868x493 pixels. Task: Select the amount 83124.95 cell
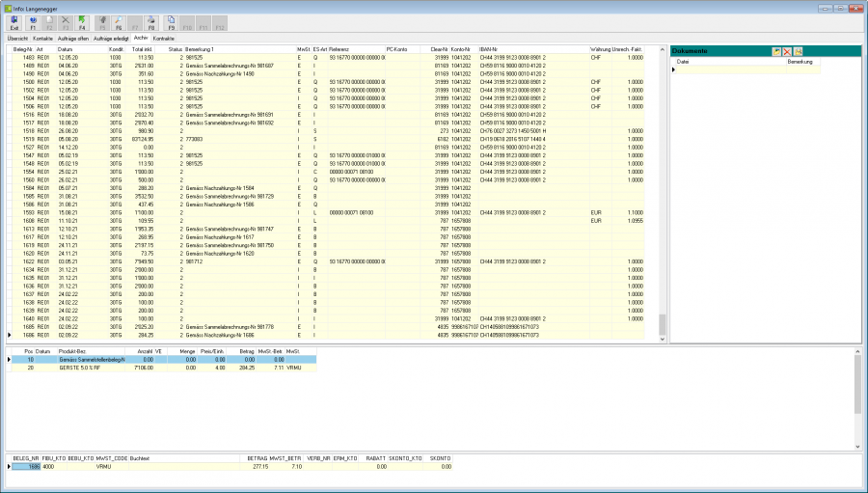[141, 139]
